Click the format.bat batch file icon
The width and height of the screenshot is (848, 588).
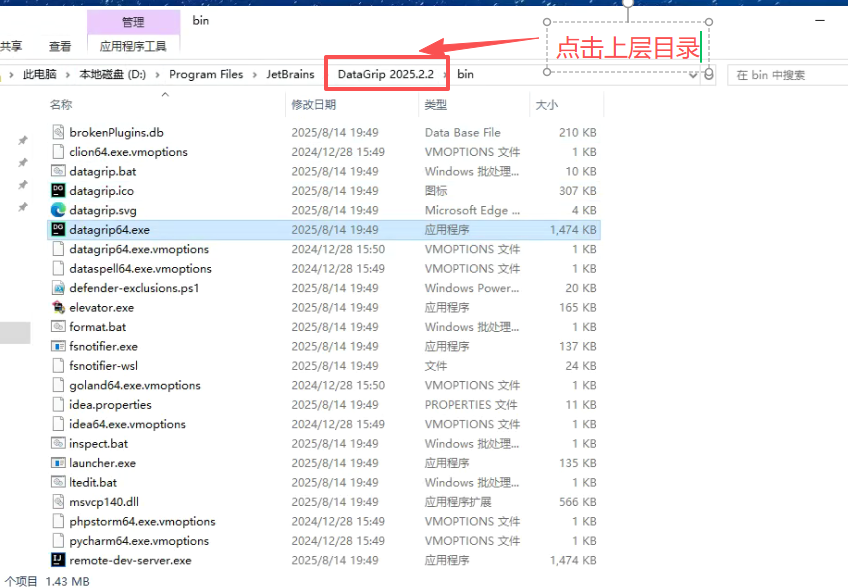coord(59,327)
